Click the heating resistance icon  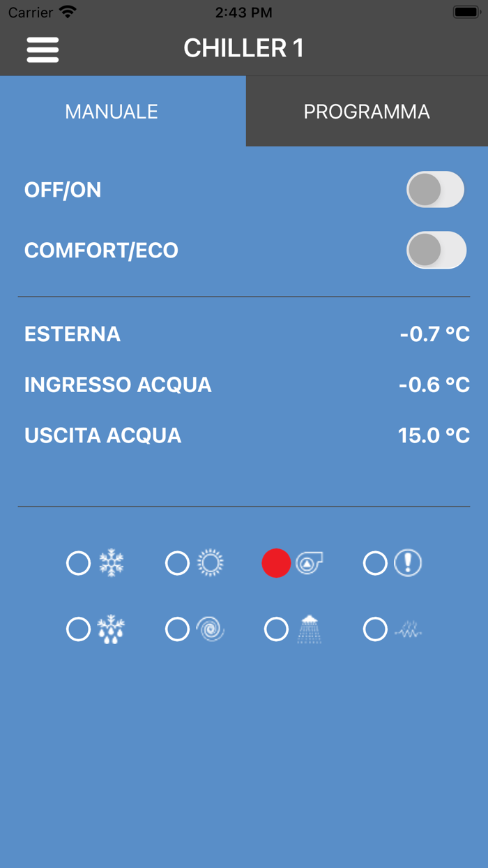click(408, 631)
